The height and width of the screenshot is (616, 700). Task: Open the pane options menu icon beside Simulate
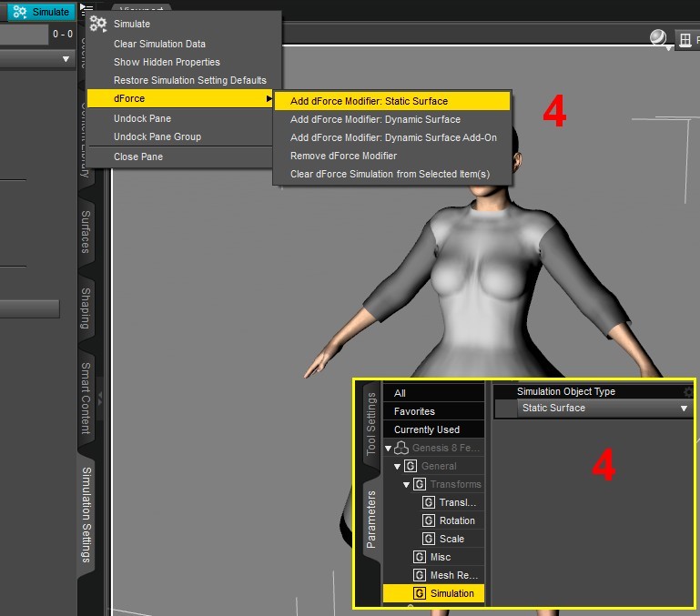click(x=86, y=8)
